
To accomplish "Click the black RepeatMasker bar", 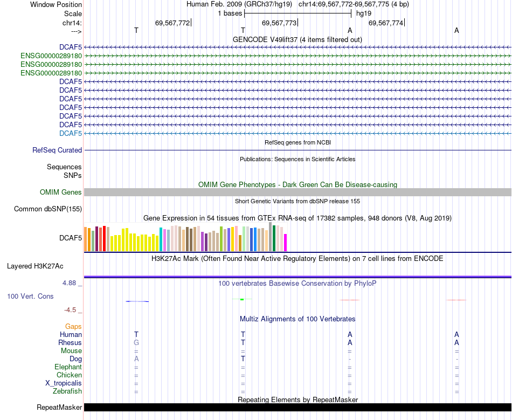I will tap(297, 407).
